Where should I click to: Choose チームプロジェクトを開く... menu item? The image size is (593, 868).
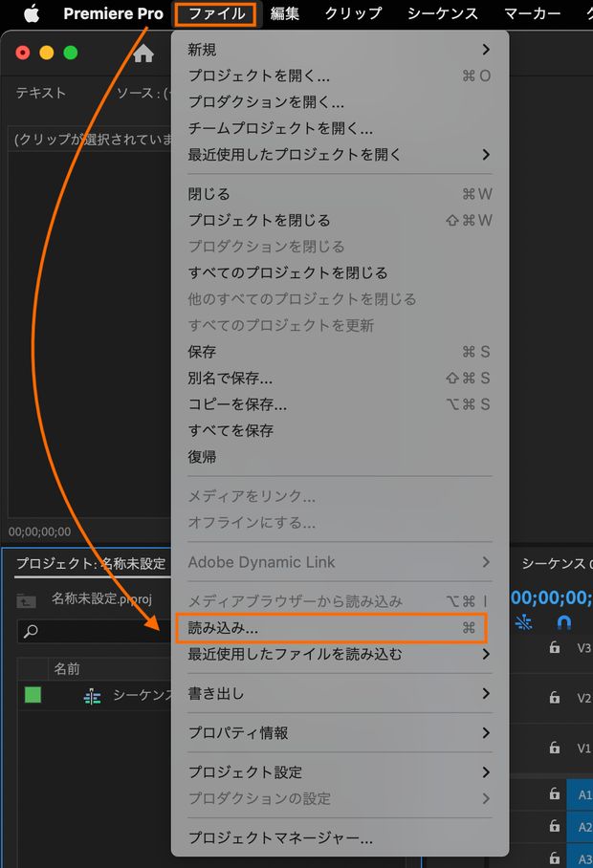340,128
